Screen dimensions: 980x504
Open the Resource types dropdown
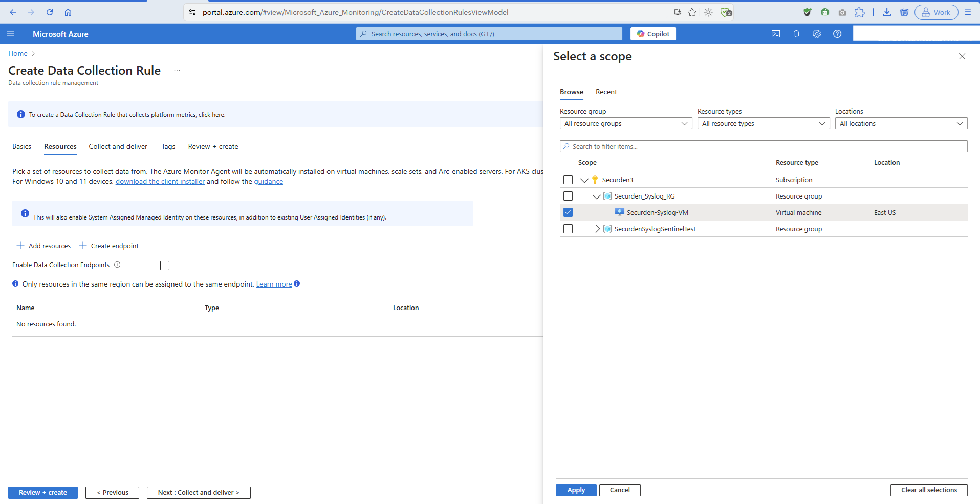point(764,123)
